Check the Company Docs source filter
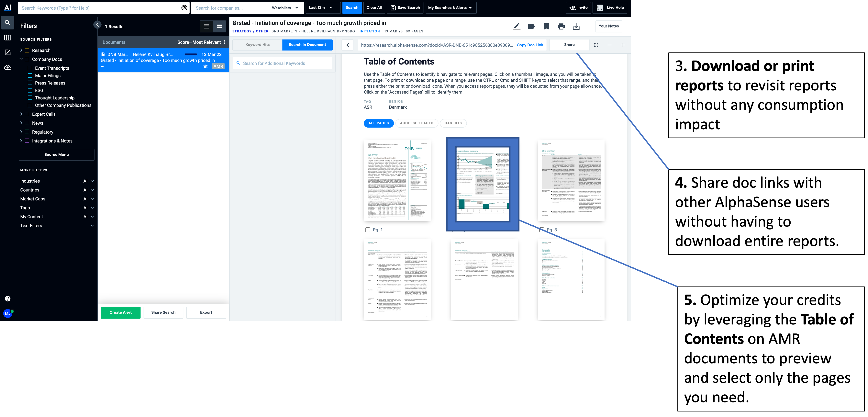868x417 pixels. (x=27, y=59)
